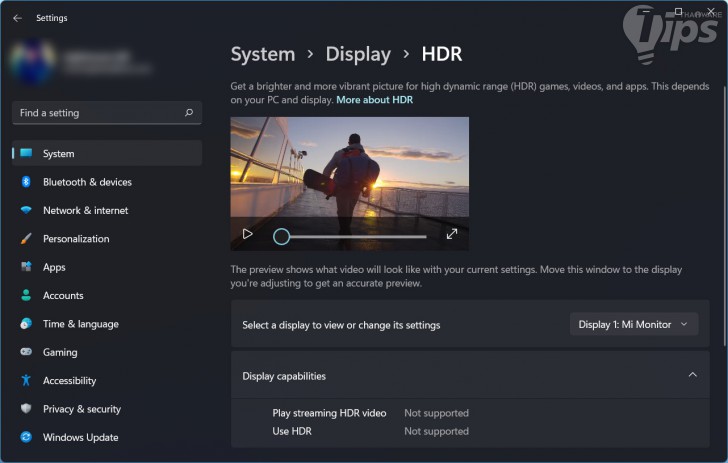Go to Gaming settings

click(107, 352)
